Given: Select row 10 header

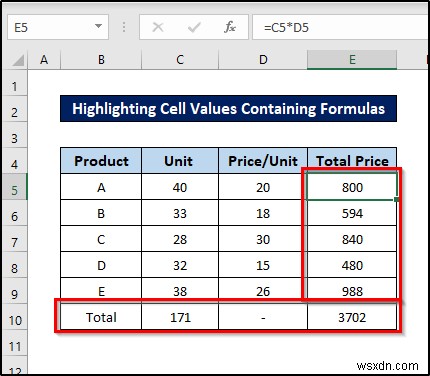Looking at the screenshot, I should click(x=15, y=320).
